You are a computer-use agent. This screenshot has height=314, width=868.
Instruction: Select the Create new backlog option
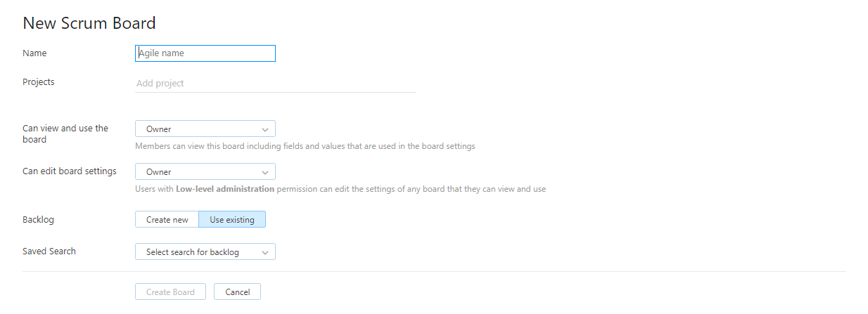(x=167, y=220)
